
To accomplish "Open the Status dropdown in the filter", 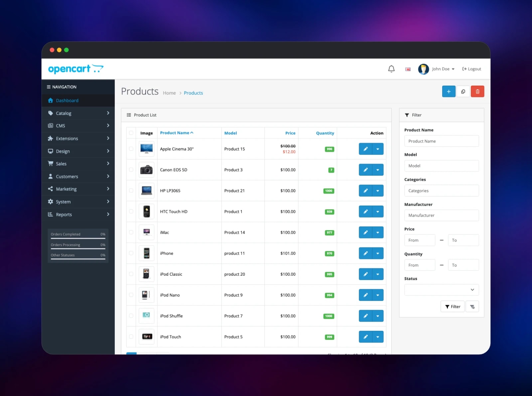I will coord(442,290).
